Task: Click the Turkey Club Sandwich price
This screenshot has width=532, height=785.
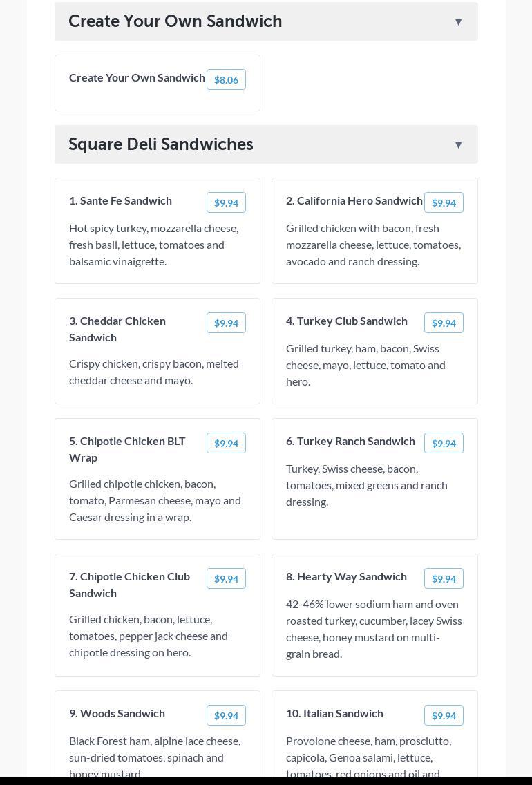Action: [444, 323]
